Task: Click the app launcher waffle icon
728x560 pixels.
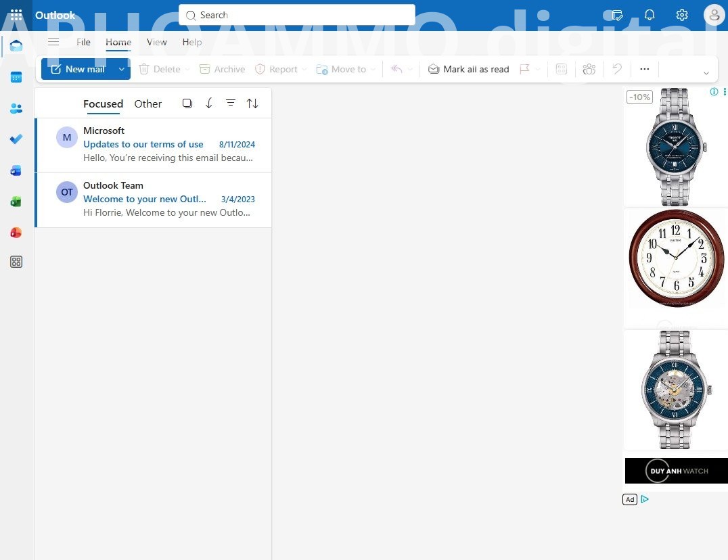Action: pos(16,15)
